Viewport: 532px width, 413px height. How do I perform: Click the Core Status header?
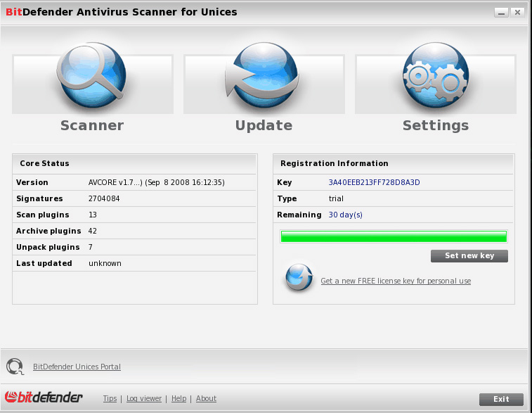point(44,163)
